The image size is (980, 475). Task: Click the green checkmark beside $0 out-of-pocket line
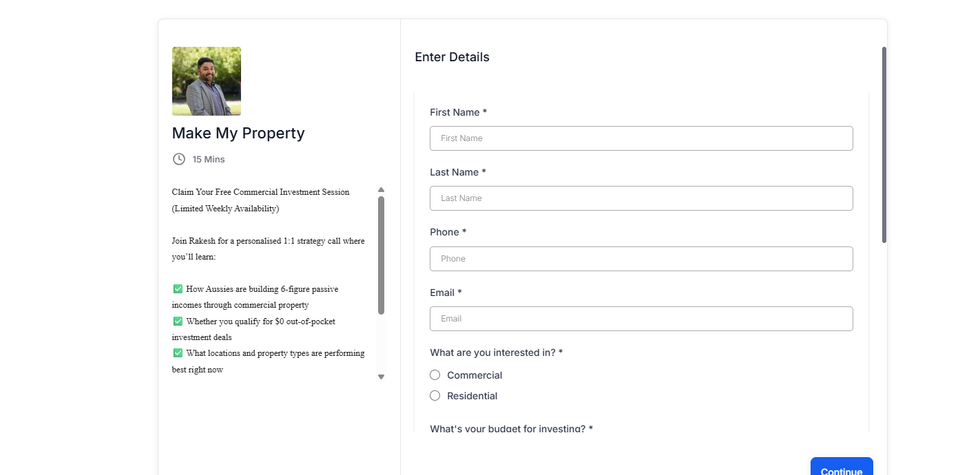(x=178, y=321)
